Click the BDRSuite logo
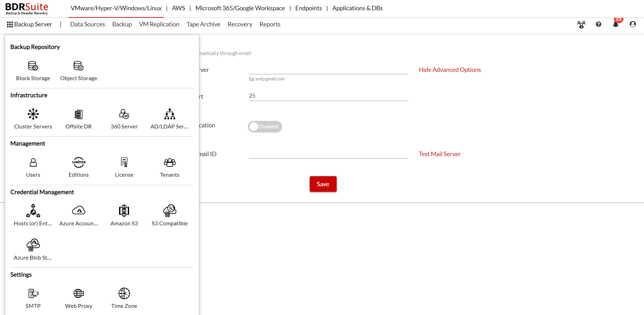 [x=27, y=9]
